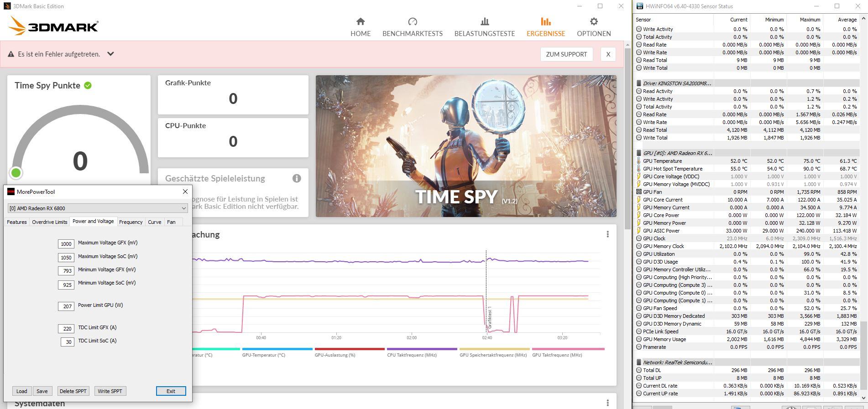868x409 pixels.
Task: Click the info icon beside Geschätzte Spieleleistung
Action: coord(297,178)
